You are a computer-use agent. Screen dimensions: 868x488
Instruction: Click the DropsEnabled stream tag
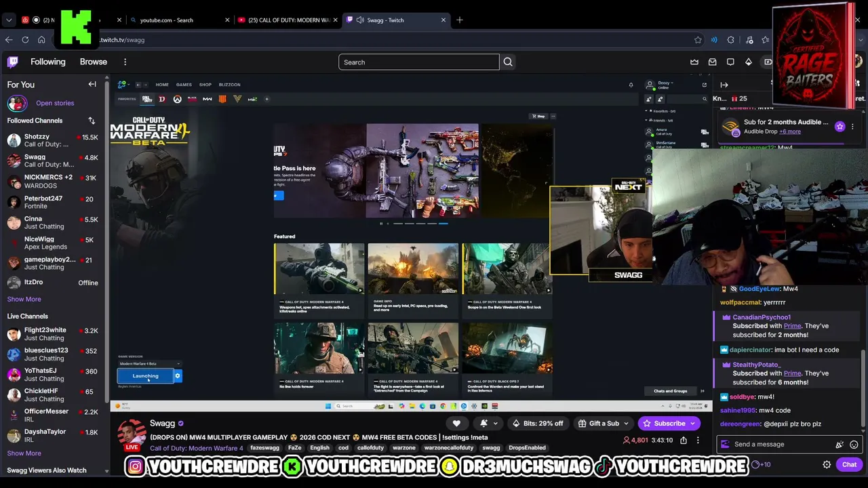coord(527,448)
